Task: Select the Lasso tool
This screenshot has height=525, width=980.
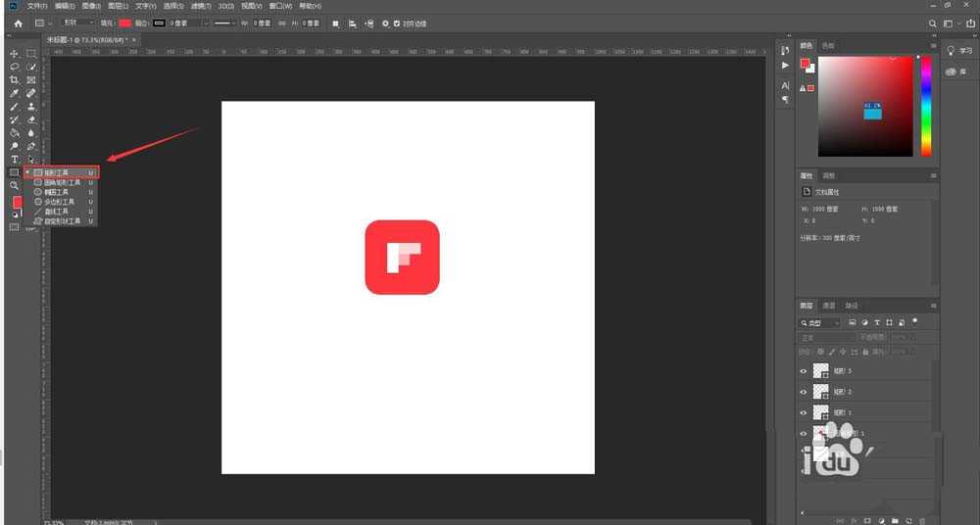Action: tap(15, 67)
